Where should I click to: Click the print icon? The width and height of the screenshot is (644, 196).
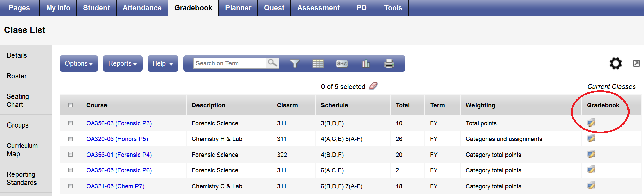[x=389, y=63]
